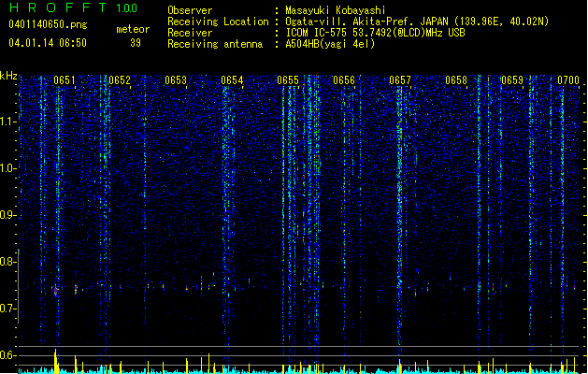This screenshot has width=588, height=374.
Task: Click time marker 0656
Action: point(344,80)
